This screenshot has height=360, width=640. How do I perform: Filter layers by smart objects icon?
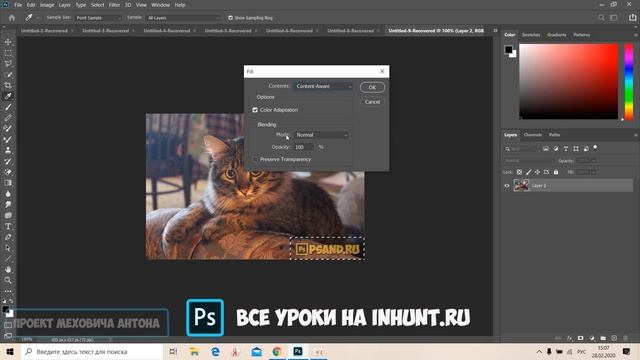tap(586, 149)
